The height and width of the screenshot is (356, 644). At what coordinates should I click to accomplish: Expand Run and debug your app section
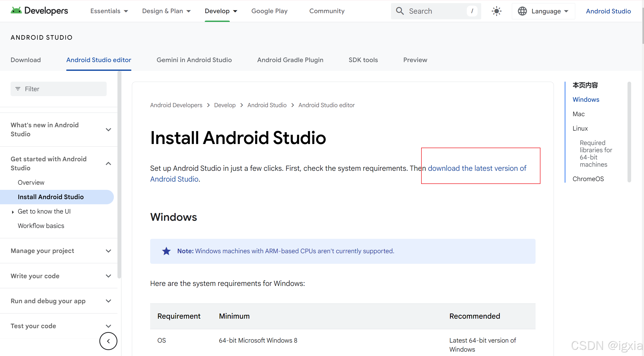(x=108, y=301)
